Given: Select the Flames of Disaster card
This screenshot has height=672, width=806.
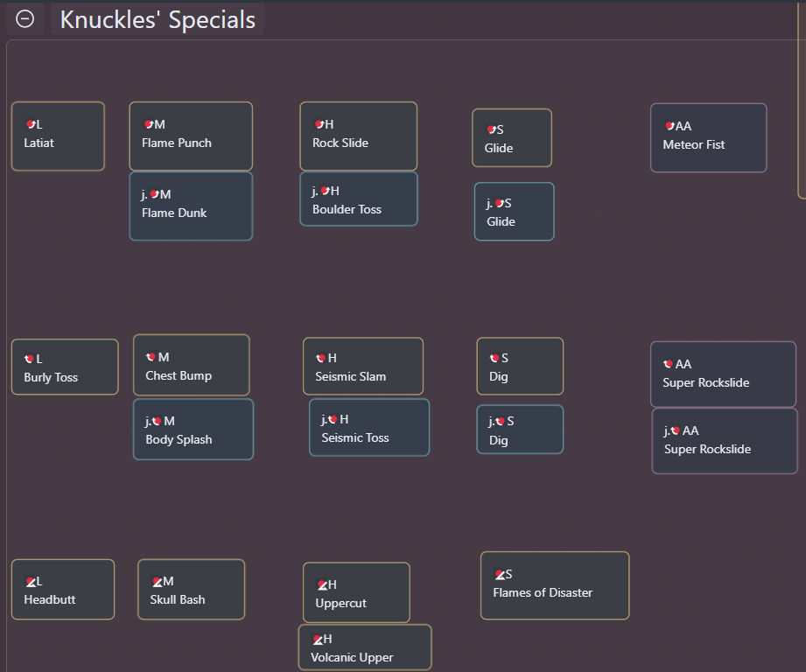Looking at the screenshot, I should [555, 585].
